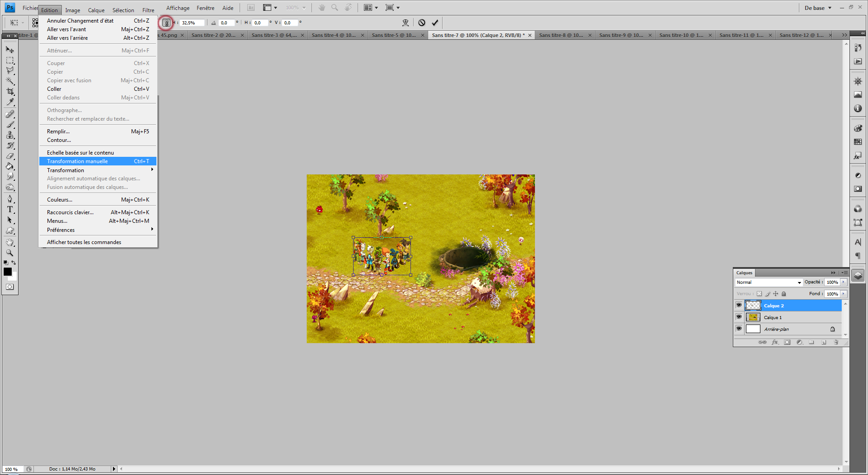Add layer mask icon in Calques panel
868x475 pixels.
tap(787, 342)
